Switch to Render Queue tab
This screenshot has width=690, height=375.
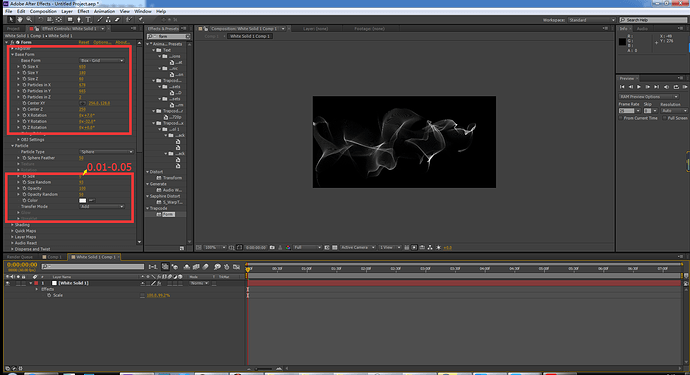20,257
